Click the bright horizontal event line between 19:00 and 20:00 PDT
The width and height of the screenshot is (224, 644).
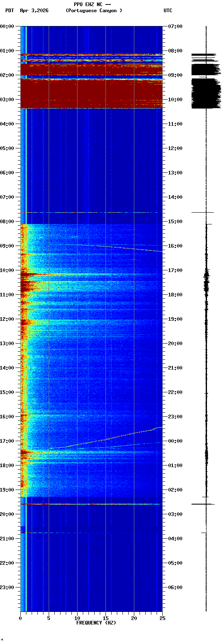coord(91,504)
